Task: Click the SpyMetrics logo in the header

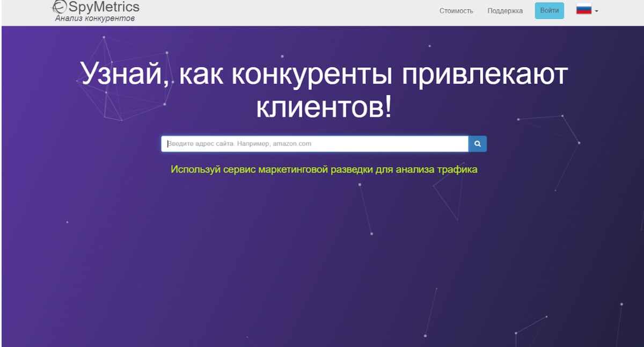Action: pyautogui.click(x=96, y=7)
